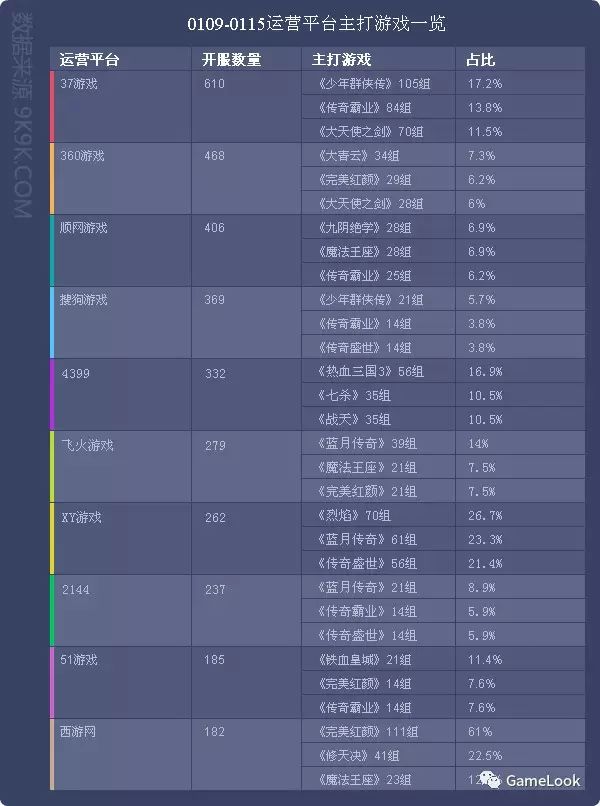Click 《热血三国3》56组 entry
The image size is (600, 806).
coord(371,371)
